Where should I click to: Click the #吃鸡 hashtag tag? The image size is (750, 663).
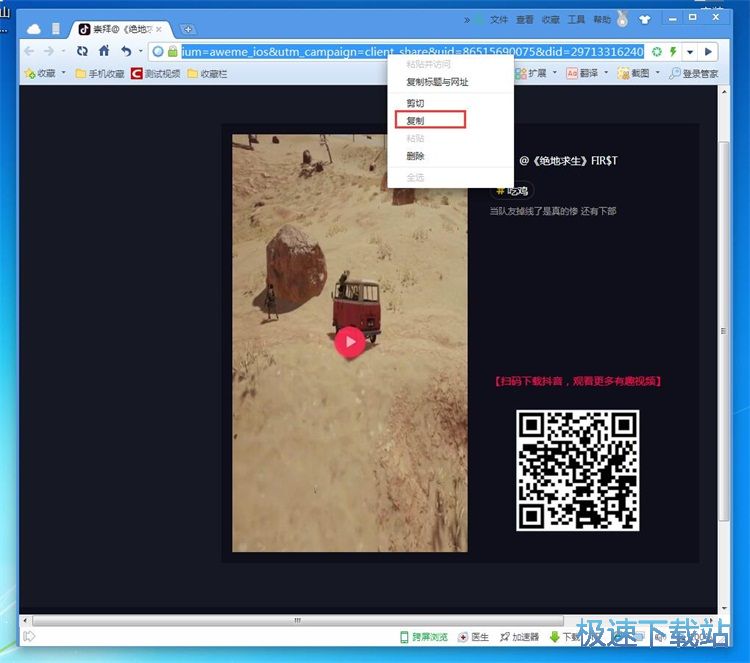[512, 191]
